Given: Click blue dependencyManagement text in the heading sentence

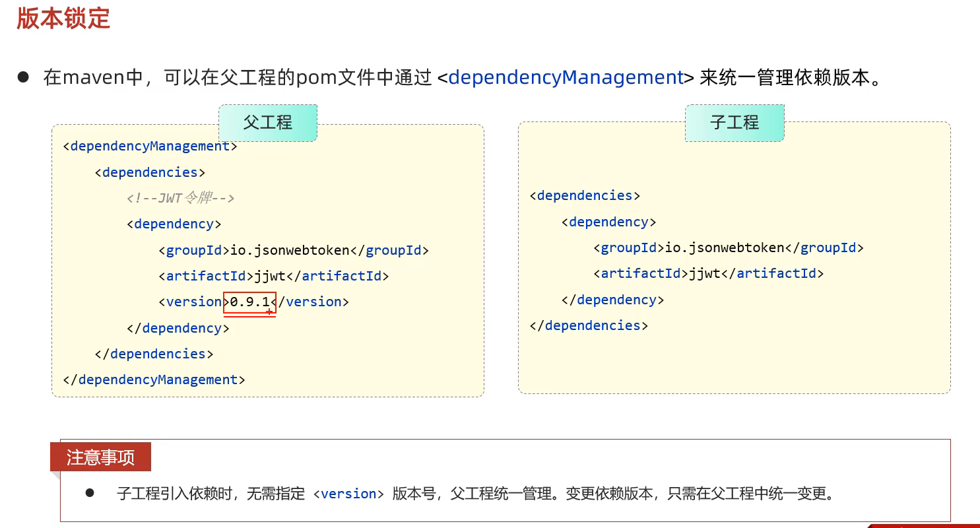Looking at the screenshot, I should click(x=566, y=78).
